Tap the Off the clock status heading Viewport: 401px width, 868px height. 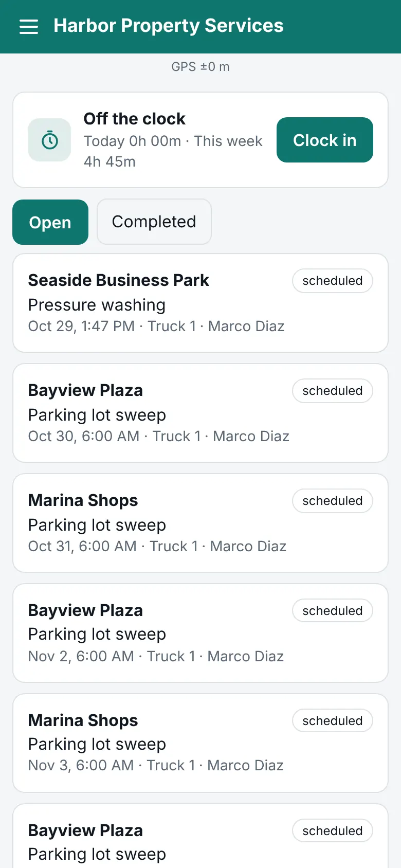[x=135, y=119]
